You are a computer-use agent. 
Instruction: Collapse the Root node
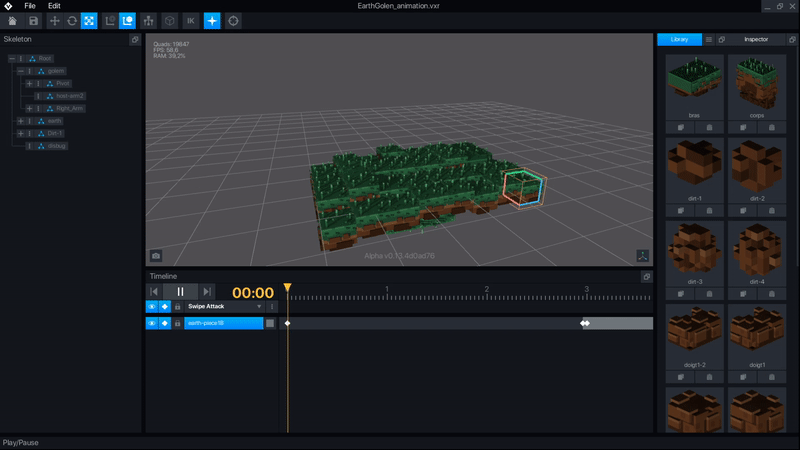point(12,59)
